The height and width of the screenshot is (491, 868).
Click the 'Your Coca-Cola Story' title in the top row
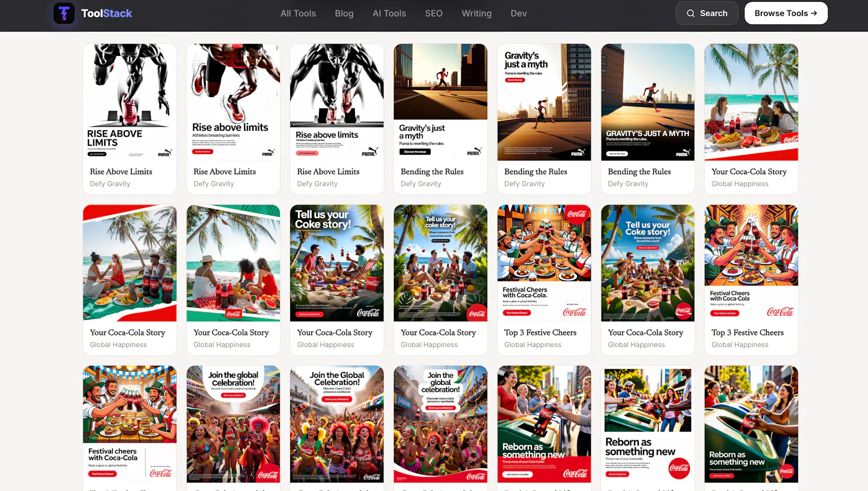point(749,171)
